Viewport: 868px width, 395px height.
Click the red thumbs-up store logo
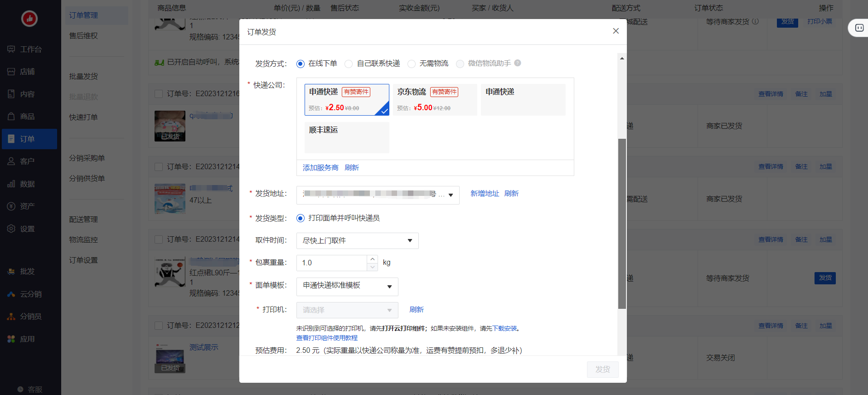[x=29, y=19]
